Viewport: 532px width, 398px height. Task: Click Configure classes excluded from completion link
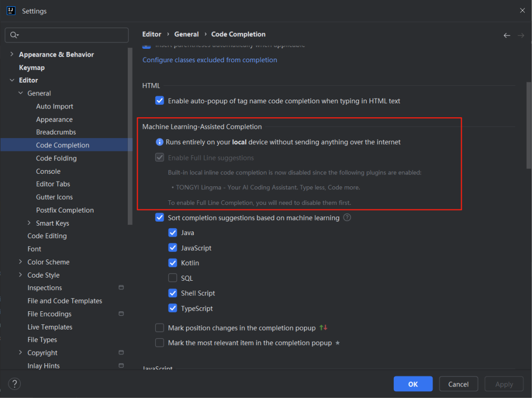209,60
